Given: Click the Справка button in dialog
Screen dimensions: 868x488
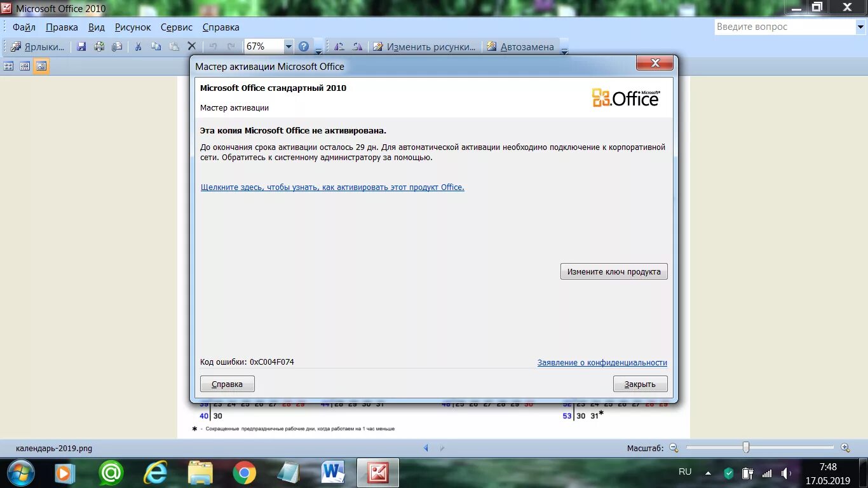Looking at the screenshot, I should point(227,384).
